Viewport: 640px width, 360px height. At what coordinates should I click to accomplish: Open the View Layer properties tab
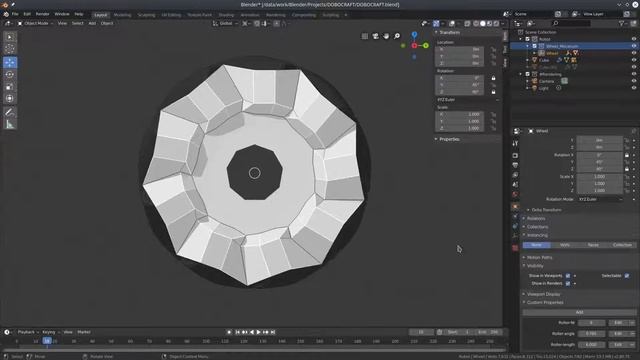pos(515,175)
